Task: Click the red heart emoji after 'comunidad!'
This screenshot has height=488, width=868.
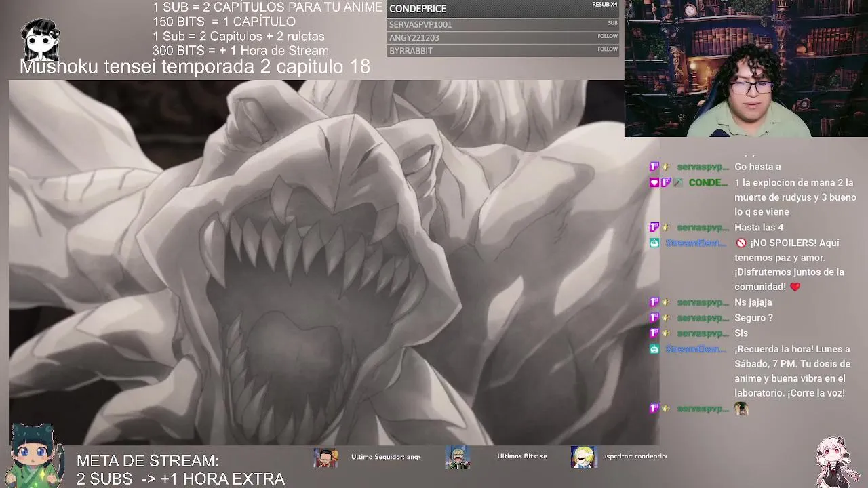Action: click(x=795, y=287)
